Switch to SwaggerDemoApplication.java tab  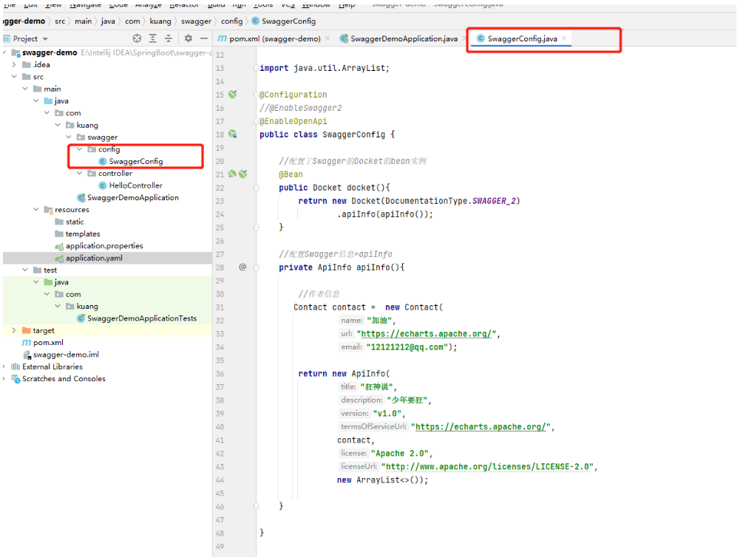point(404,38)
